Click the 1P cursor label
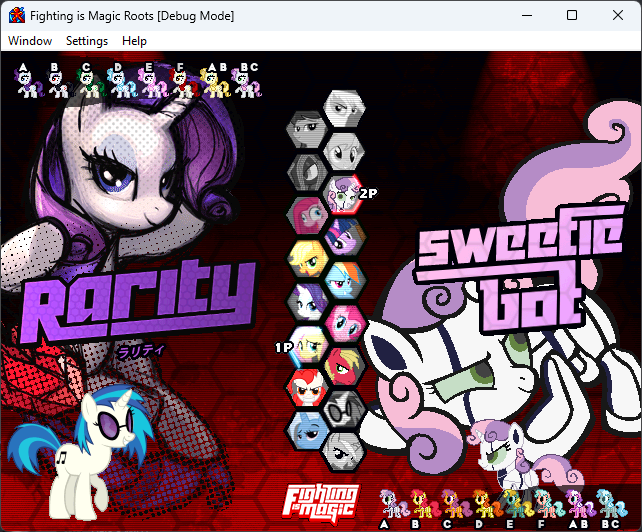This screenshot has width=642, height=532. point(283,347)
